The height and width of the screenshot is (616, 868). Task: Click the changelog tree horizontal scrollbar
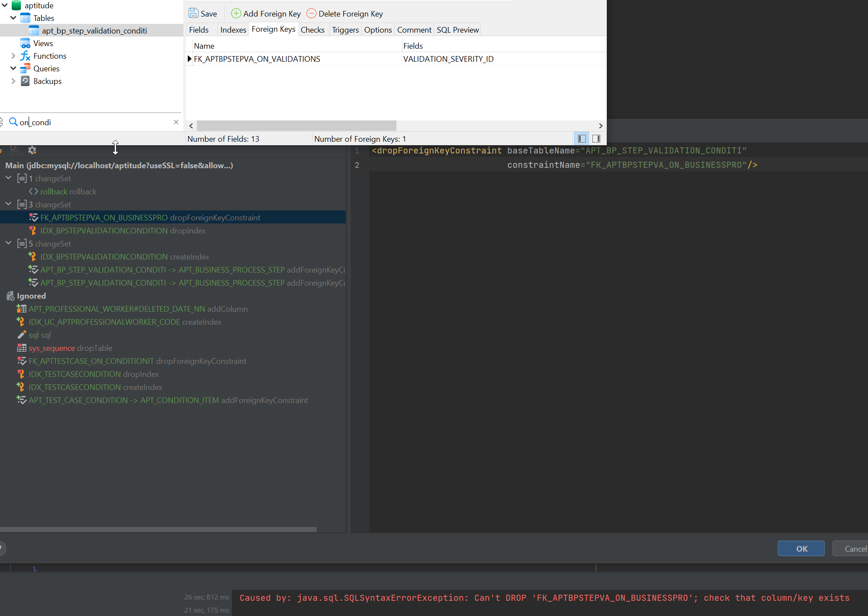pyautogui.click(x=158, y=529)
